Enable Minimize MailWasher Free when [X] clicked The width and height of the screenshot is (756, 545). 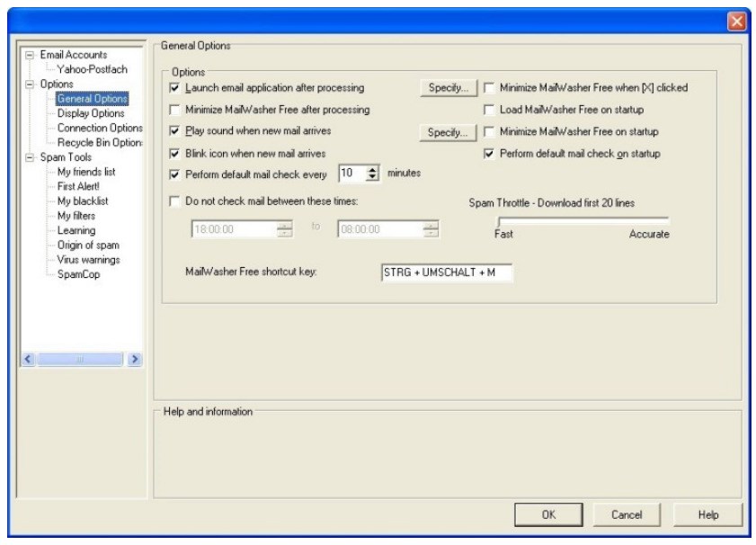point(489,88)
